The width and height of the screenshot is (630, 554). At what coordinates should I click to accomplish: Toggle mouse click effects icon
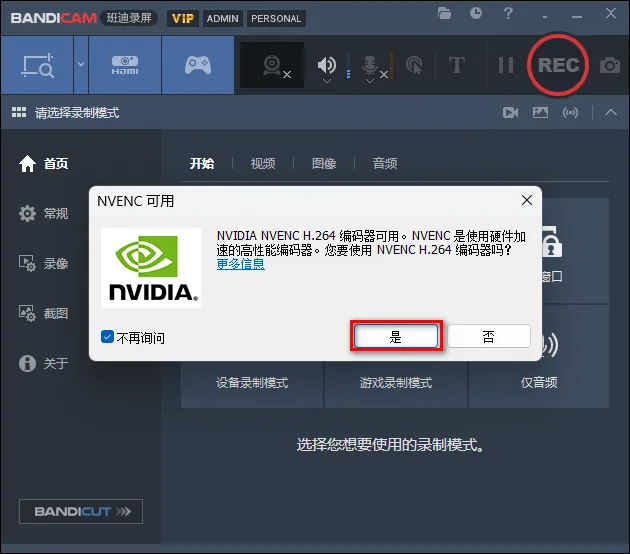[414, 65]
